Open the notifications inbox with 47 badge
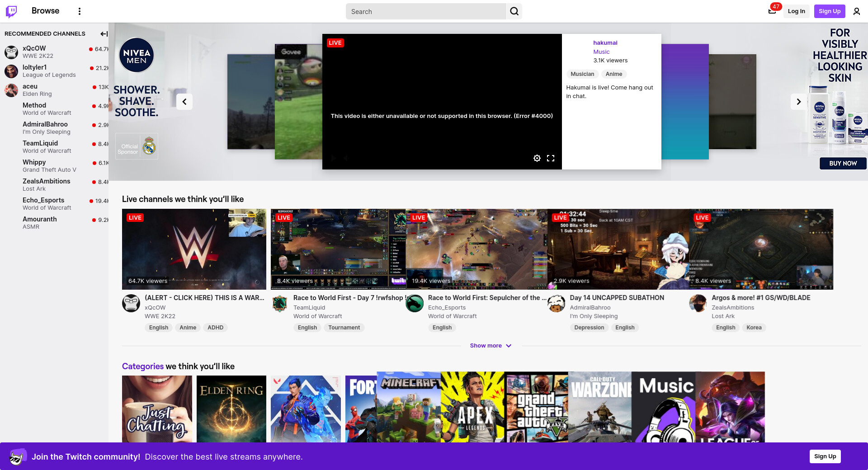 (x=772, y=11)
